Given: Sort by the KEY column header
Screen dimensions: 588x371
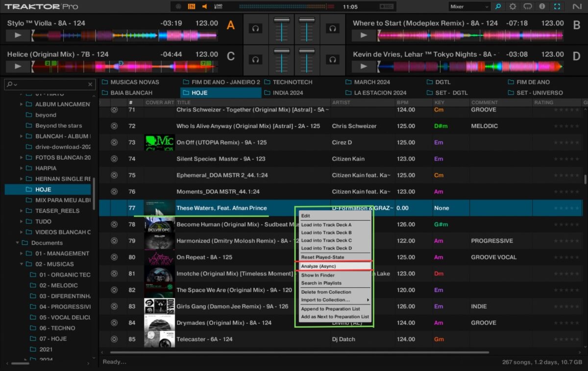Looking at the screenshot, I should point(450,103).
